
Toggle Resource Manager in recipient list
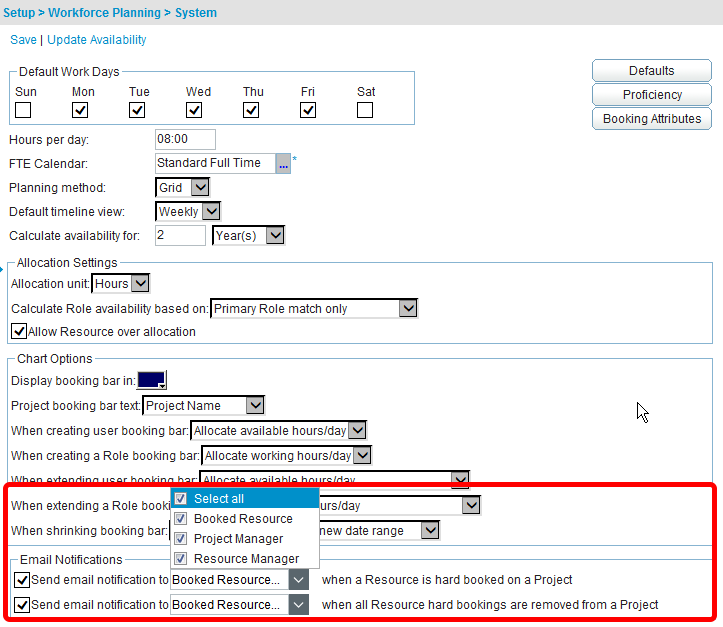point(181,558)
